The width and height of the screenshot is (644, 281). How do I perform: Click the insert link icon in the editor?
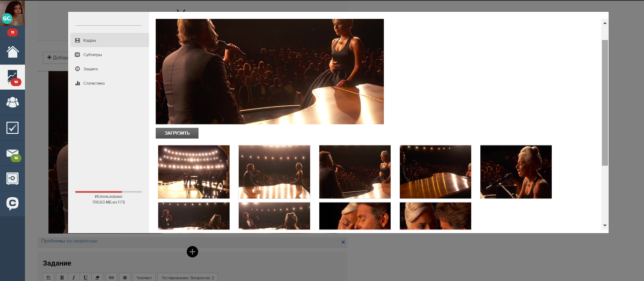[111, 278]
